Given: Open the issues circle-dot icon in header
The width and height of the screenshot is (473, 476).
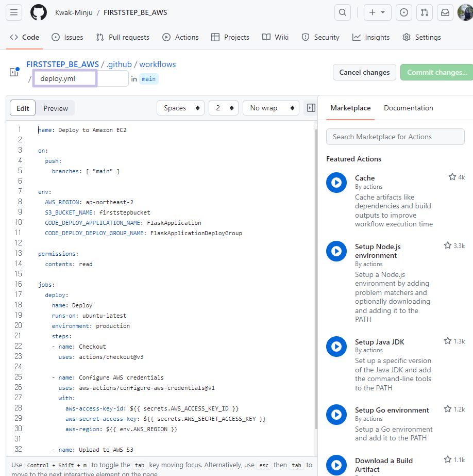Looking at the screenshot, I should coord(404,12).
